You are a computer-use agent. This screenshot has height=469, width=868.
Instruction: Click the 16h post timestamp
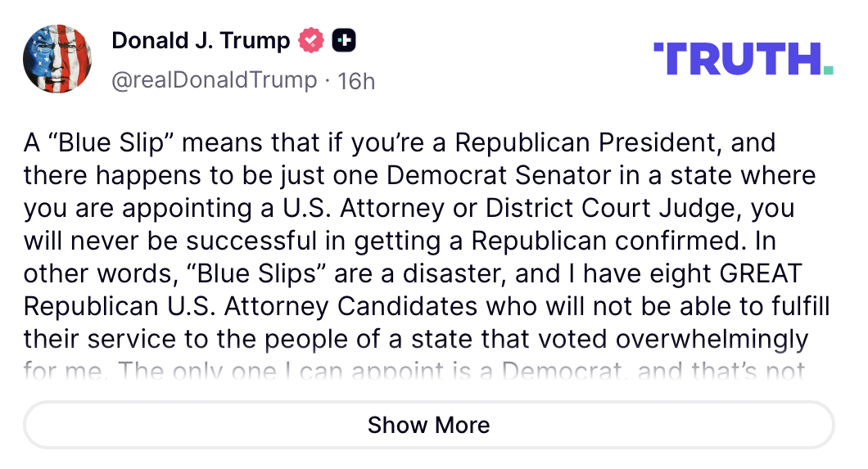coord(357,80)
